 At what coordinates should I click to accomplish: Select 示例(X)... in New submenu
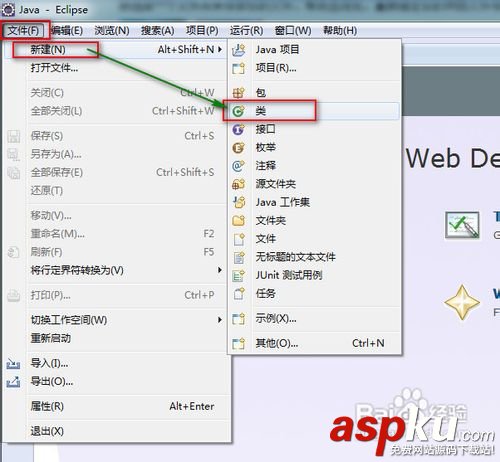(314, 319)
